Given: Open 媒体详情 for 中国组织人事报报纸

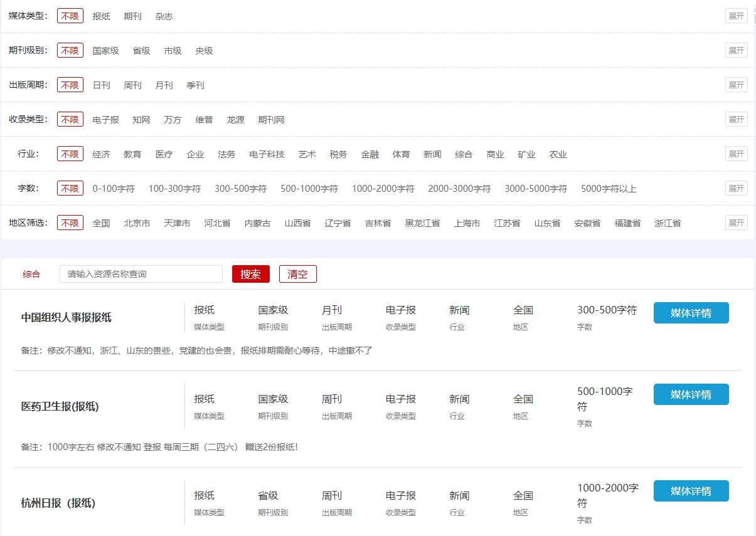Looking at the screenshot, I should coord(691,313).
